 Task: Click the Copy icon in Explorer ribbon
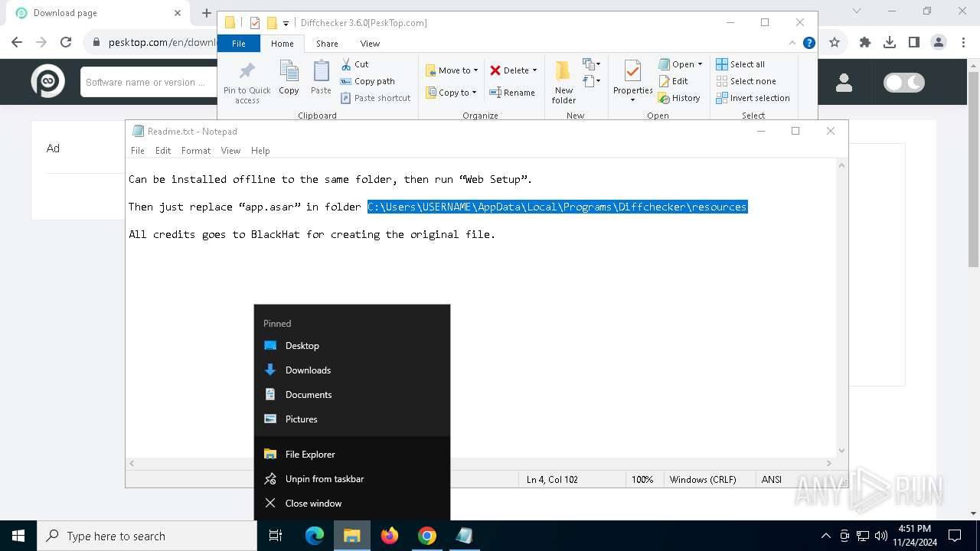289,78
